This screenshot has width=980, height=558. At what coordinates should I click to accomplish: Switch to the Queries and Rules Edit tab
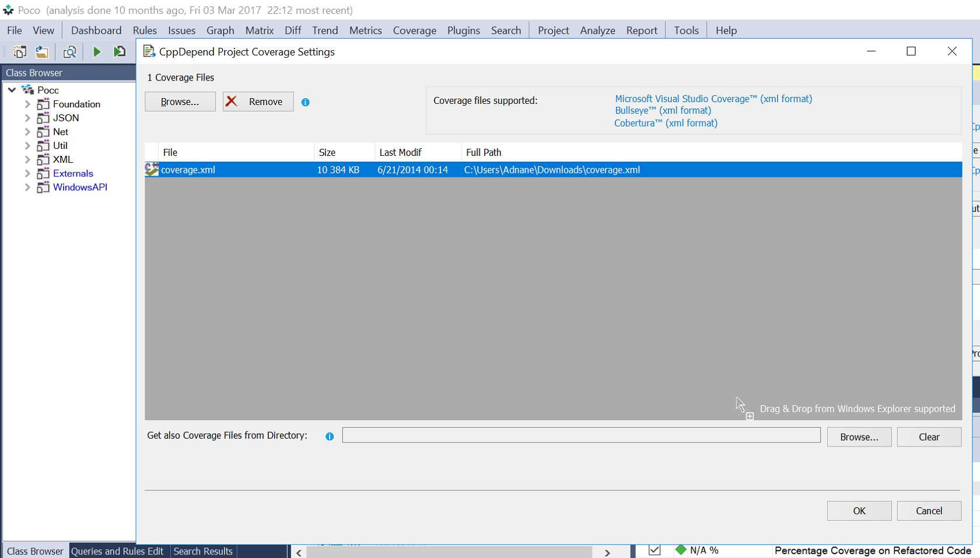(117, 551)
